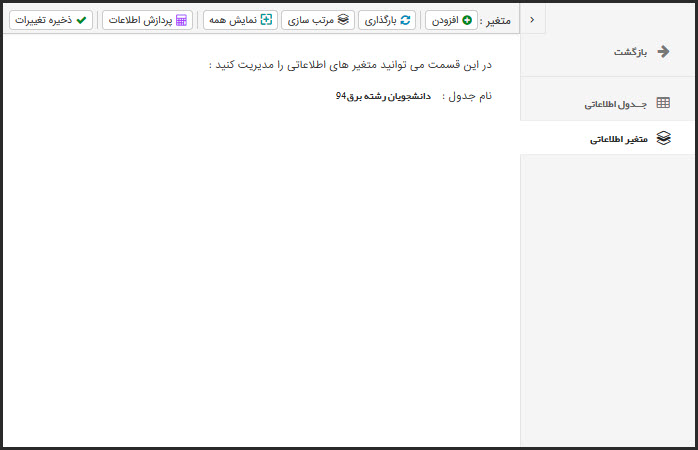Click the back arrow icon in sidebar
698x450 pixels.
[x=663, y=52]
